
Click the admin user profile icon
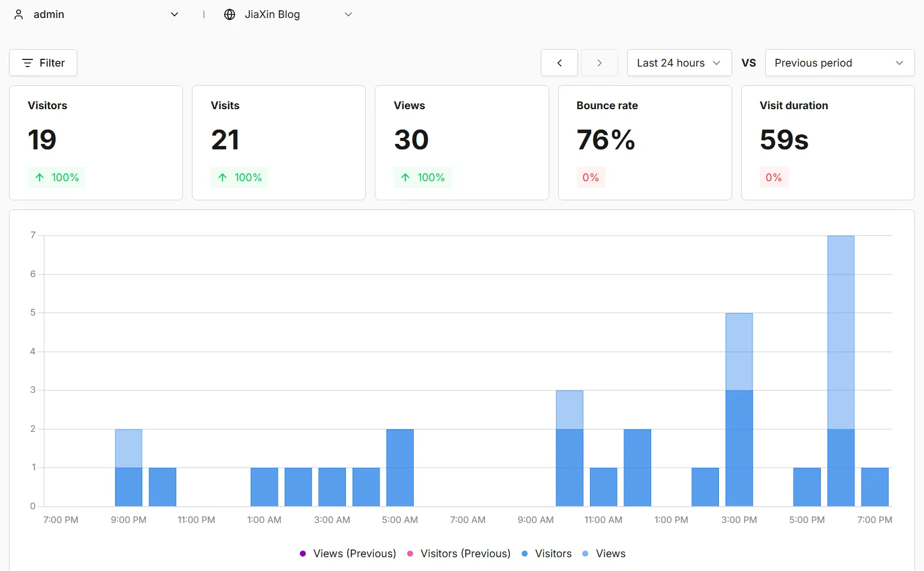tap(19, 14)
